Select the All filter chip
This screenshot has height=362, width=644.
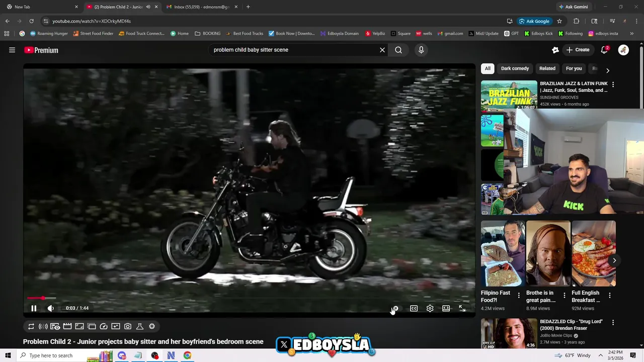point(488,68)
